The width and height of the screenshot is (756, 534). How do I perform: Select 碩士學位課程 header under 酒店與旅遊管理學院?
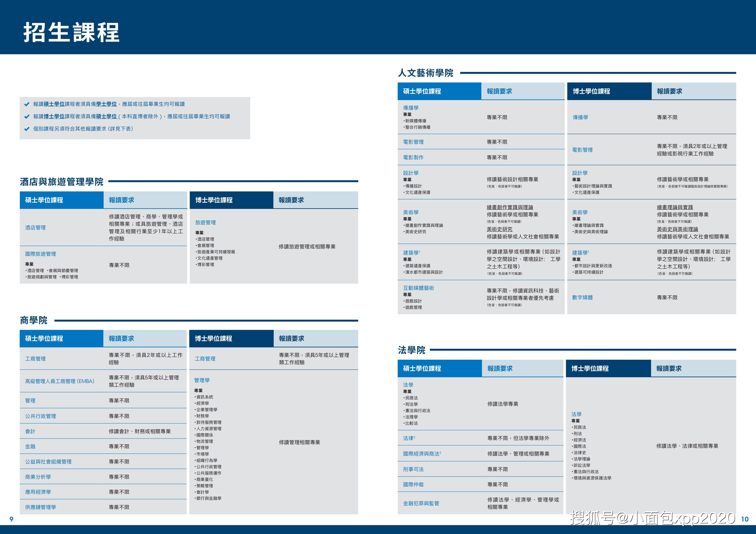click(x=44, y=200)
